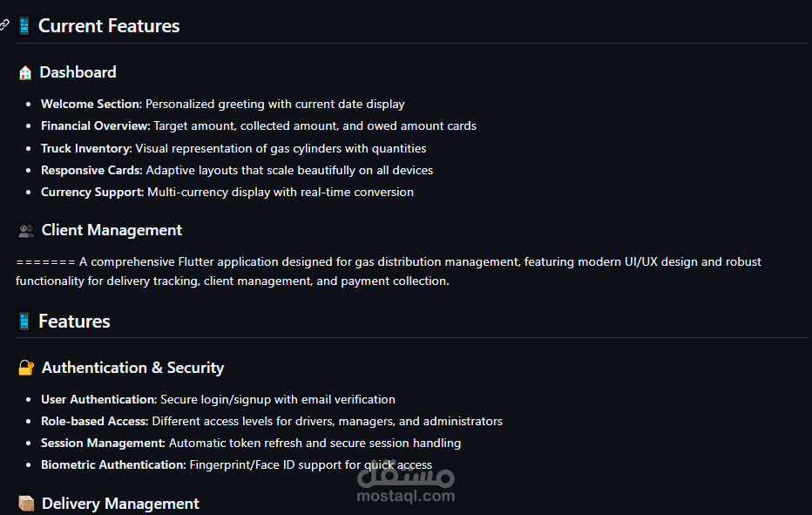Screen dimensions: 812x515
Task: Click the package emoji beside Delivery Management
Action: pos(26,504)
